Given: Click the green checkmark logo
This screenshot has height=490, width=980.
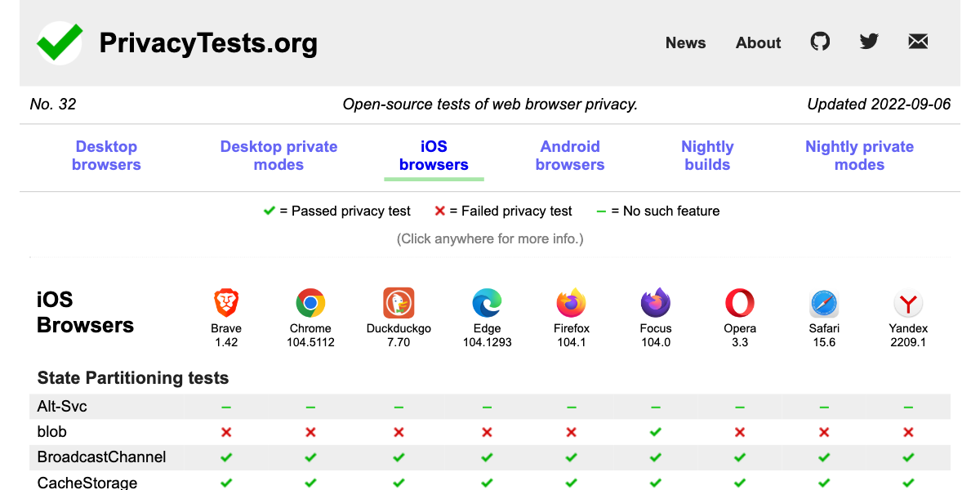Looking at the screenshot, I should click(59, 41).
